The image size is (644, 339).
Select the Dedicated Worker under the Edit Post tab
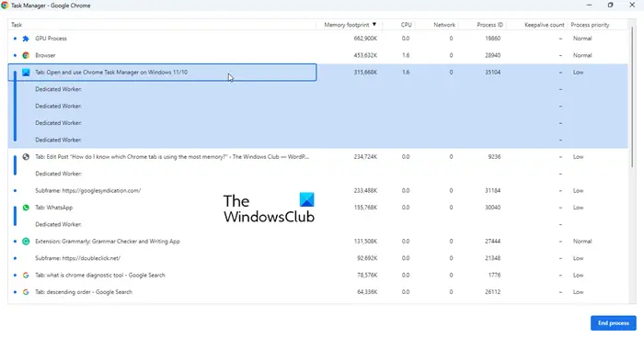click(318, 174)
